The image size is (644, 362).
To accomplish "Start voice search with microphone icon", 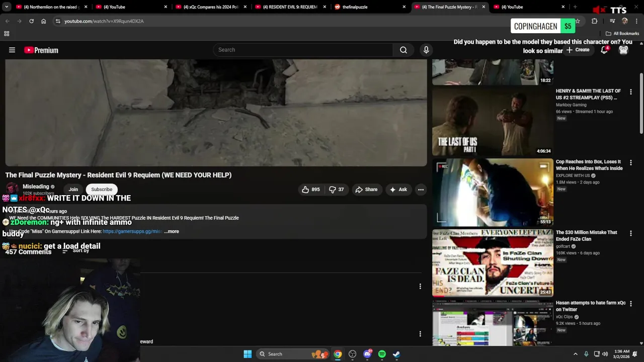I will (x=426, y=50).
